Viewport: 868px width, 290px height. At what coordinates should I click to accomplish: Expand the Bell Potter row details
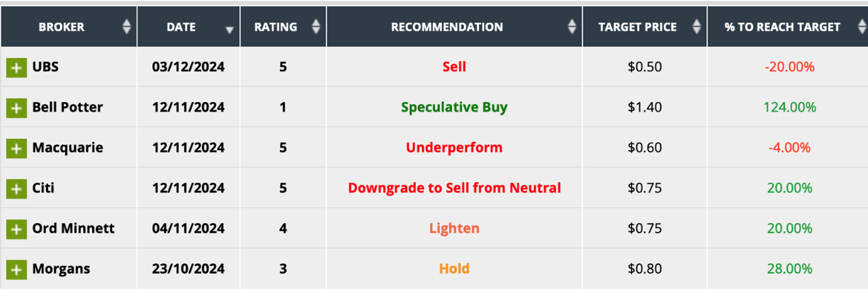[x=16, y=108]
